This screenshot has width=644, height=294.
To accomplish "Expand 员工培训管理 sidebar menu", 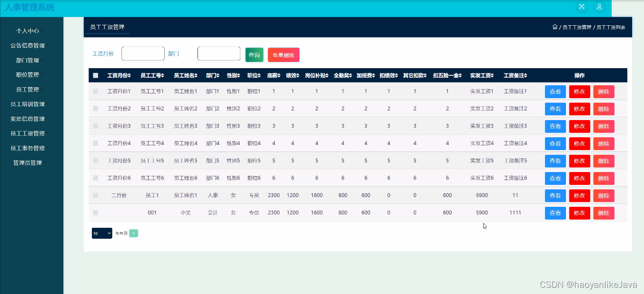I will click(30, 104).
